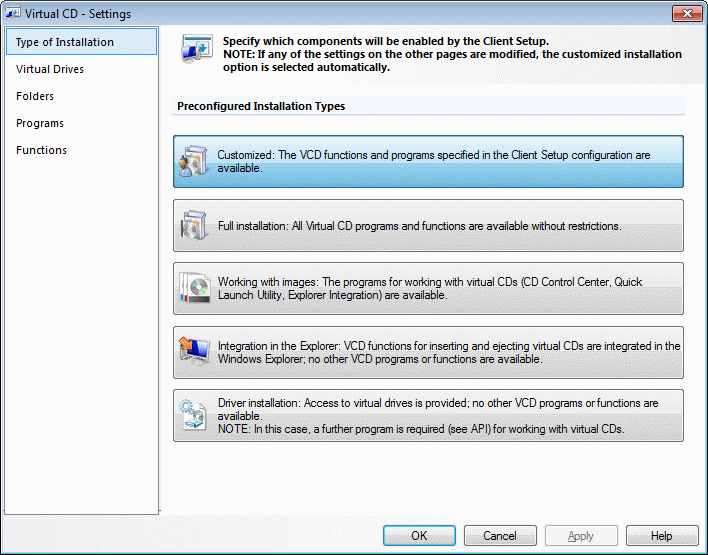Open the Type of Installation page
Image resolution: width=708 pixels, height=555 pixels.
click(x=65, y=42)
